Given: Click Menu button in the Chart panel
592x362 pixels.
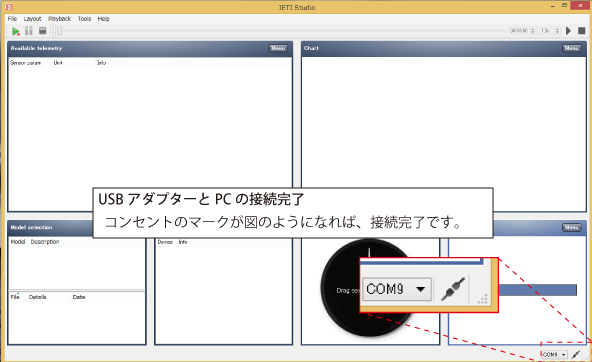Looking at the screenshot, I should [572, 48].
